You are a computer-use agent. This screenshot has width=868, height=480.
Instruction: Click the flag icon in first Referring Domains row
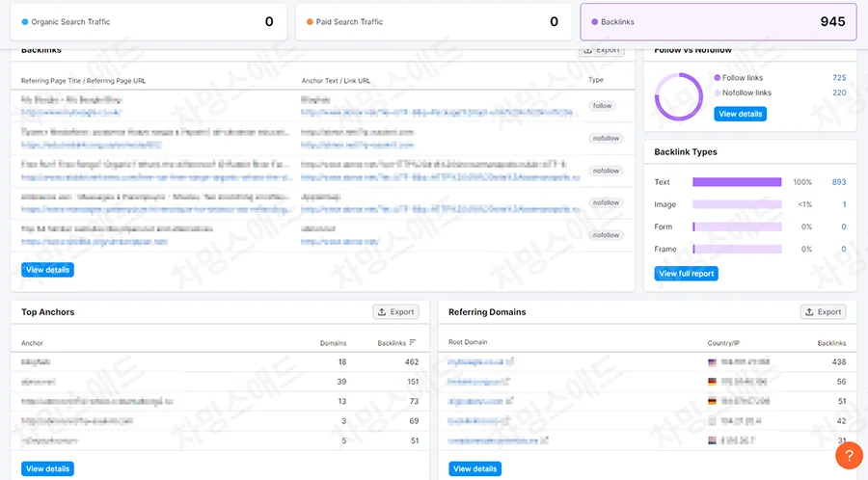(713, 362)
